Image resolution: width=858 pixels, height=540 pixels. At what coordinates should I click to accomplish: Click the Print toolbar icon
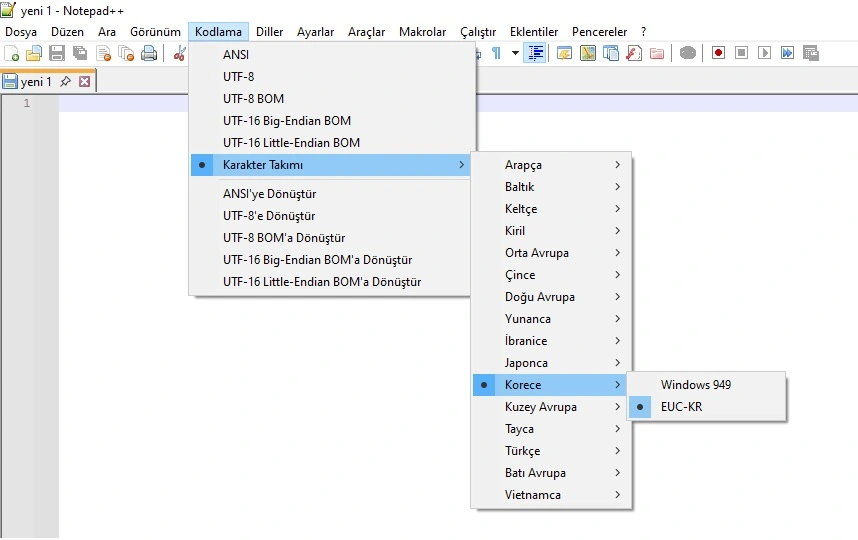[x=149, y=53]
